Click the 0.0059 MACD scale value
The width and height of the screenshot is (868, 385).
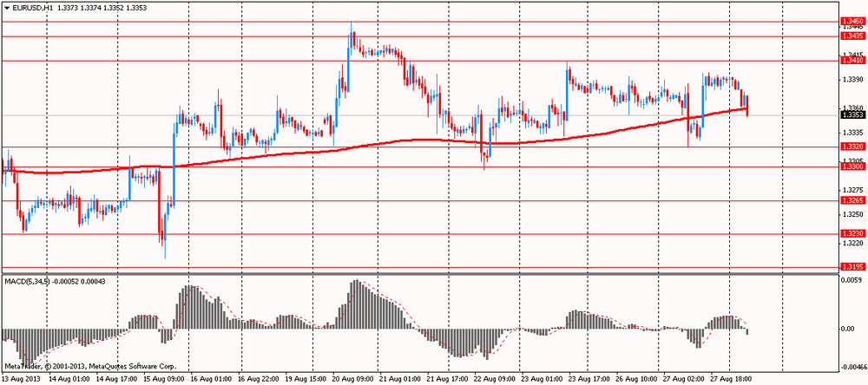(852, 280)
